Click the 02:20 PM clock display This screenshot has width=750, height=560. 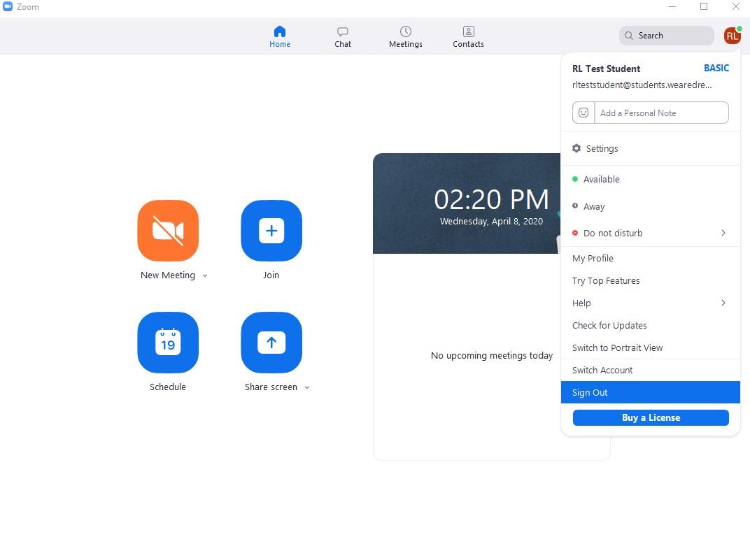point(491,200)
